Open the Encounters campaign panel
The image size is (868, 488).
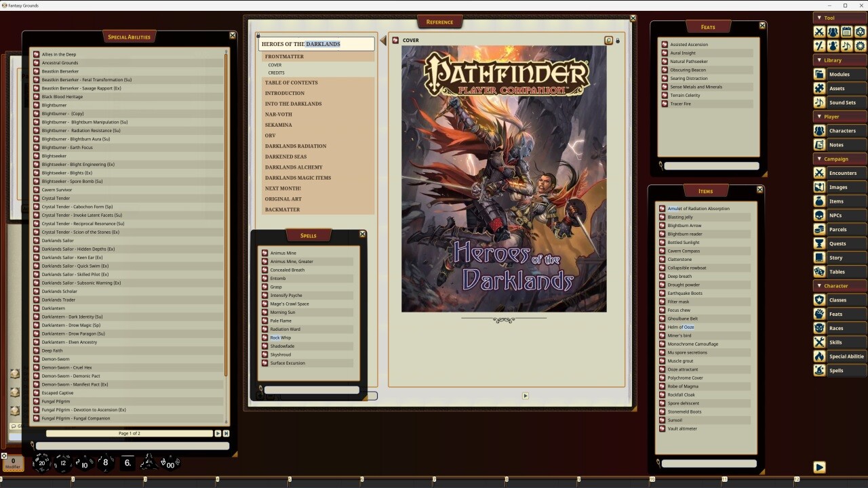843,173
